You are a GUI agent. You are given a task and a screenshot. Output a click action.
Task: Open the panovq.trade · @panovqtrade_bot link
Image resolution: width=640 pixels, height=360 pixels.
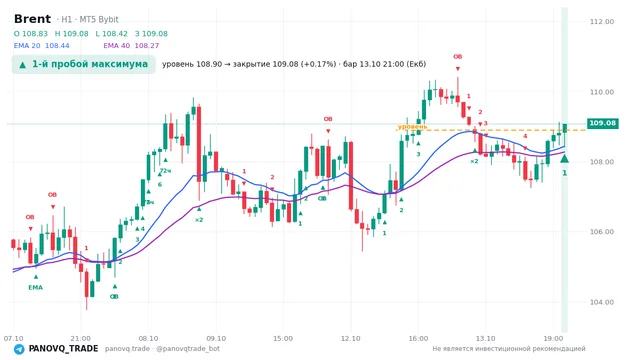(162, 349)
